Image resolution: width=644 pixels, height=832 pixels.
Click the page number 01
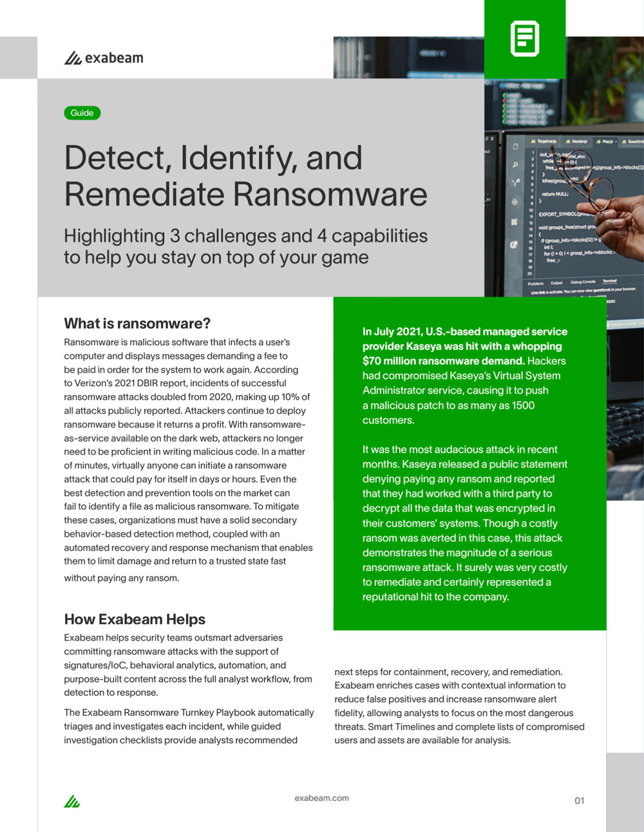pyautogui.click(x=579, y=800)
